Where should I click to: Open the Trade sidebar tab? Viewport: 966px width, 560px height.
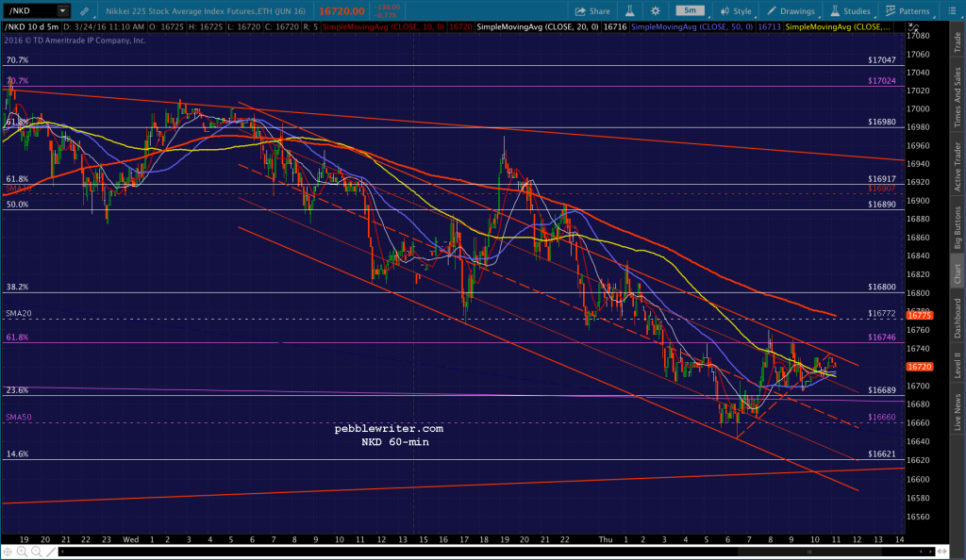tap(958, 41)
